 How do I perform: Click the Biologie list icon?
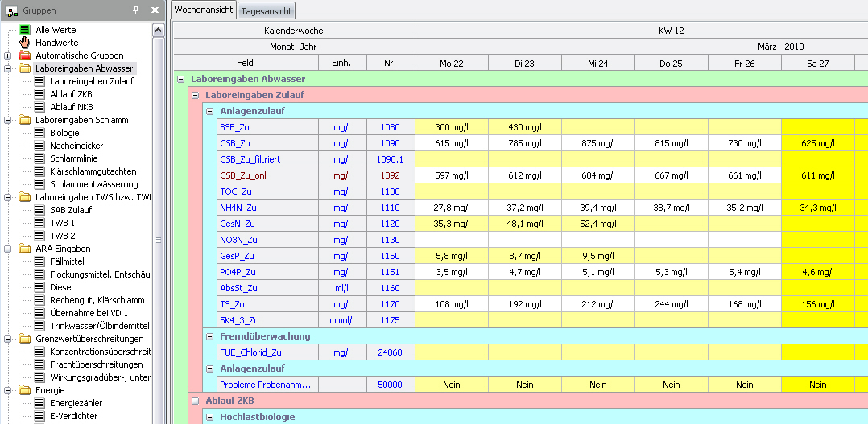pyautogui.click(x=39, y=133)
